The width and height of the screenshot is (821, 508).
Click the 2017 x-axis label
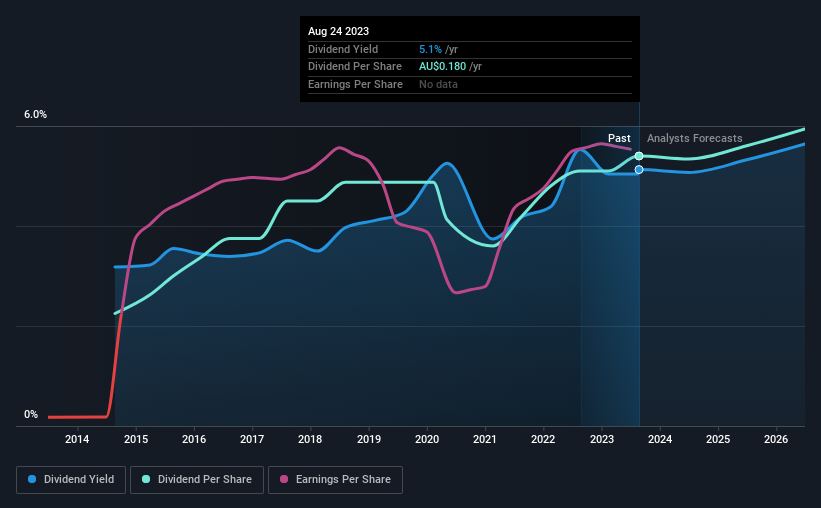[x=252, y=439]
